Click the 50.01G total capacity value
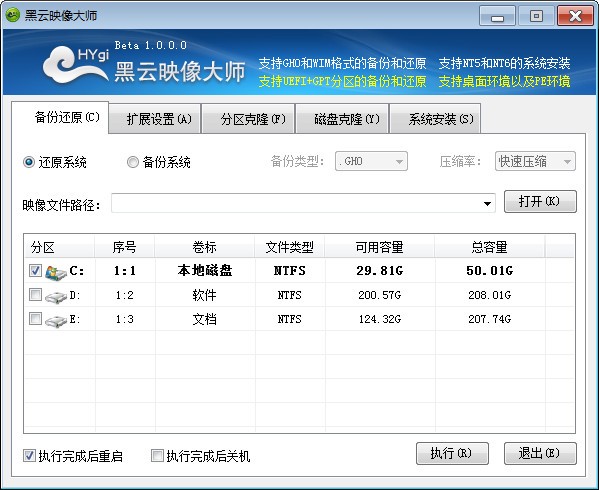Viewport: 599px width, 490px height. [490, 271]
